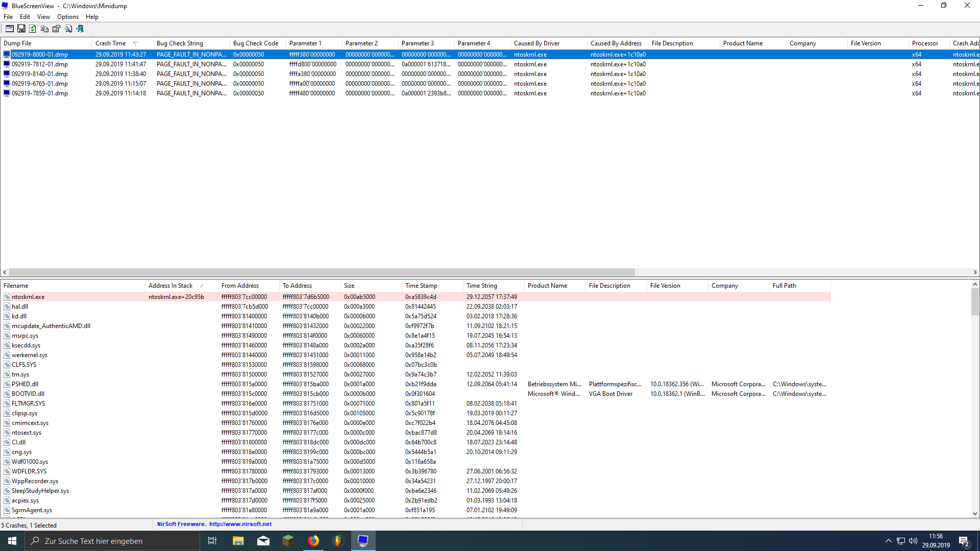Click the Save Selected Items floppy icon
This screenshot has width=980, height=551.
click(21, 29)
